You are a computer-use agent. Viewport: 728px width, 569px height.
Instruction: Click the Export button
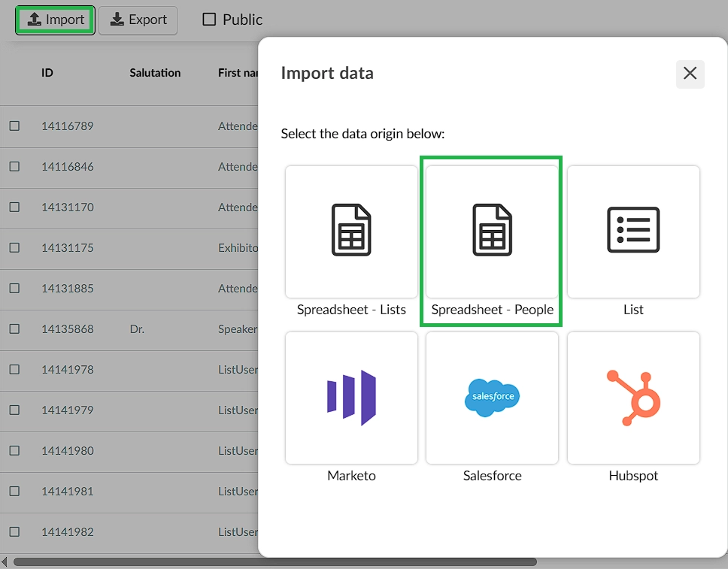click(x=138, y=20)
